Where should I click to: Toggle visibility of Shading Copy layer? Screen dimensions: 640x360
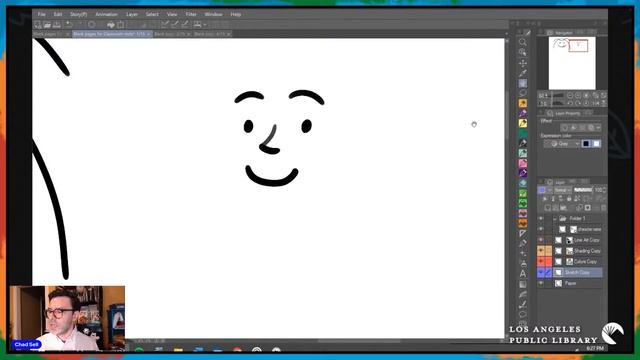(x=541, y=251)
